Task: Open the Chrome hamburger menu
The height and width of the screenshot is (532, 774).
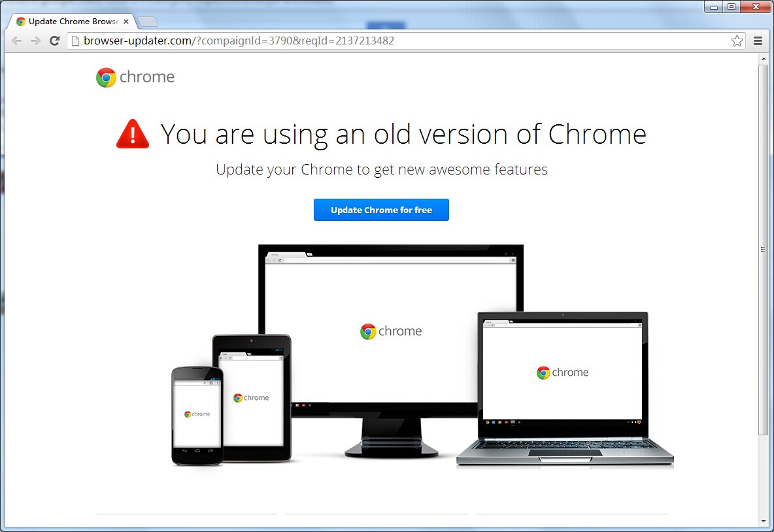Action: pos(758,41)
